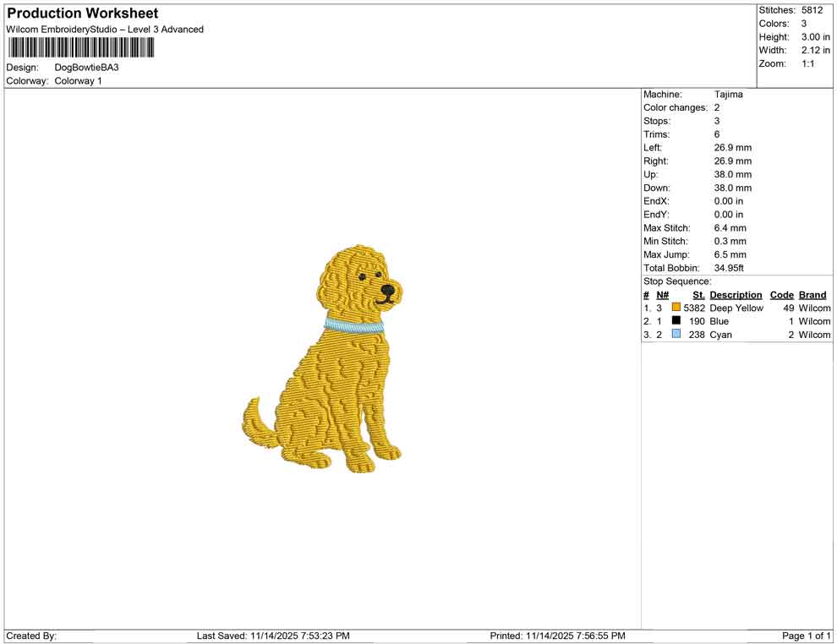Click the code "49" in Deep Yellow row

(x=789, y=308)
